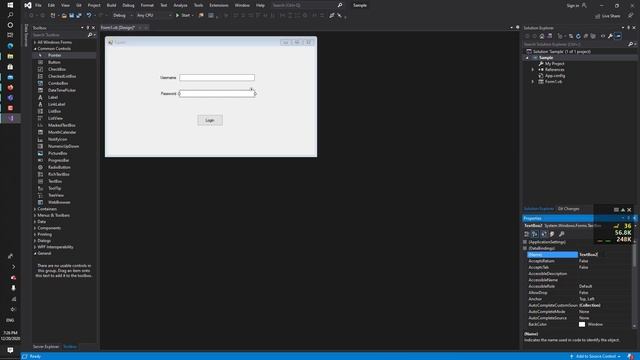This screenshot has width=640, height=360.
Task: Toggle Show All Files in Solution Explorer
Action: (593, 36)
